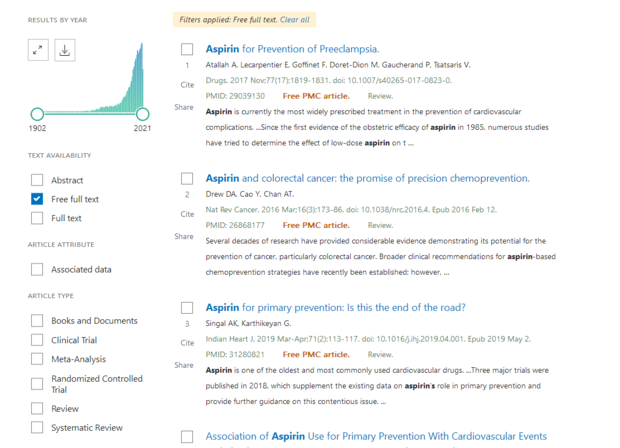Select the Meta-Analysis article type
The width and height of the screenshot is (620, 448).
37,358
